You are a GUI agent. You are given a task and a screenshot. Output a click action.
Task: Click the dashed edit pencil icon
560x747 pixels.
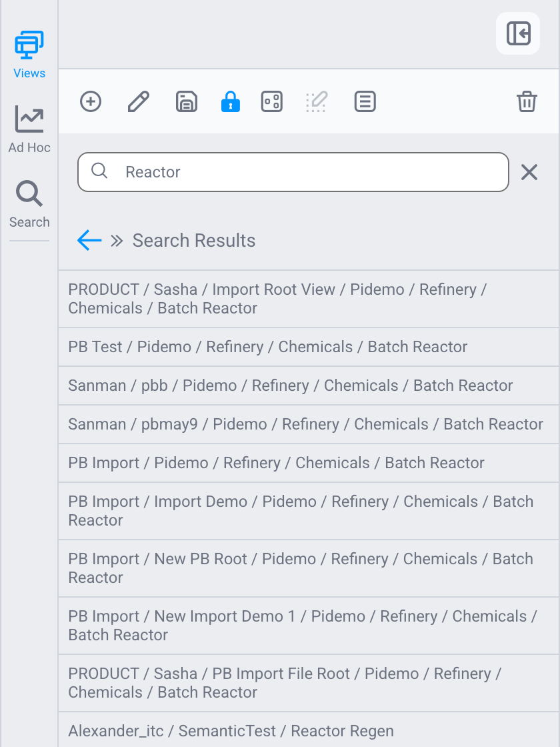(x=317, y=101)
